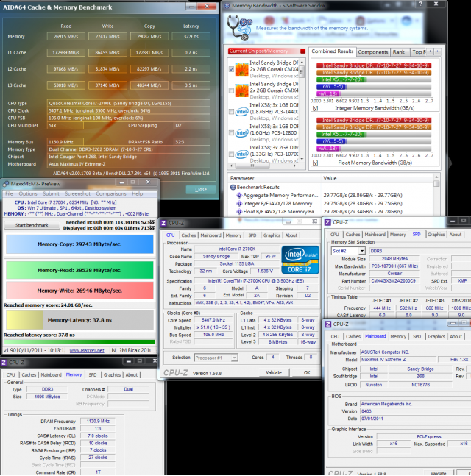
Task: Click the Intel logo for X58 PC3-10700 entry
Action: pos(241,154)
